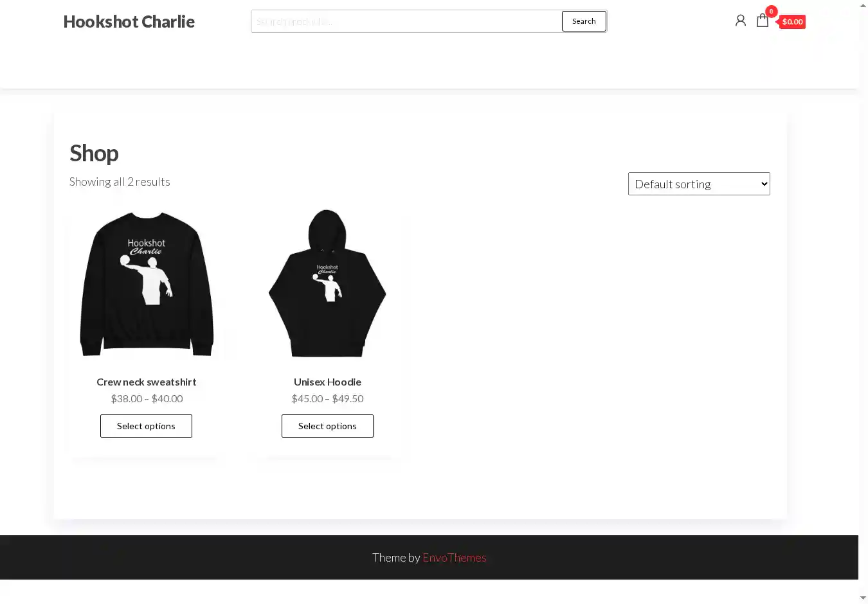The image size is (868, 604).
Task: Click the vertical page scrollbar track
Action: coord(863,302)
